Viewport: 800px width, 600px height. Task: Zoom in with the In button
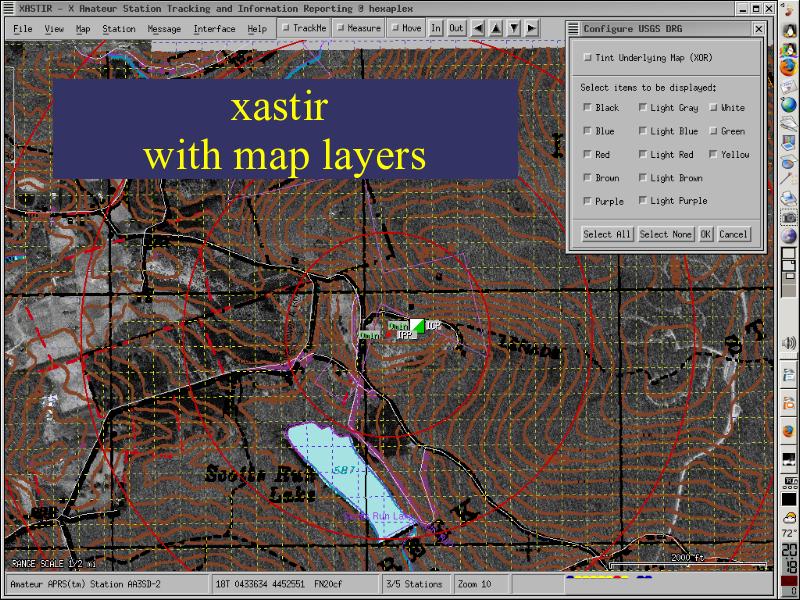(x=436, y=28)
